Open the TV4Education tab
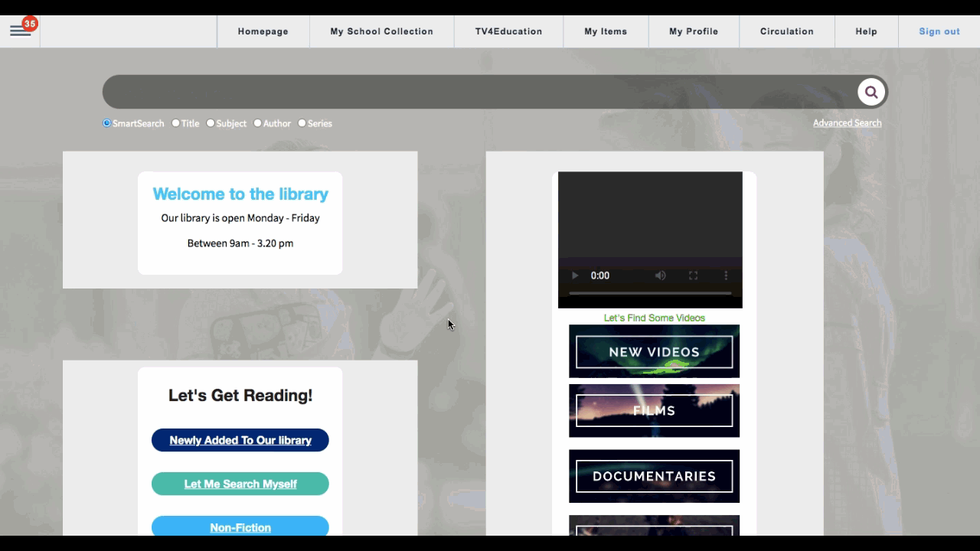The width and height of the screenshot is (980, 551). [x=508, y=31]
